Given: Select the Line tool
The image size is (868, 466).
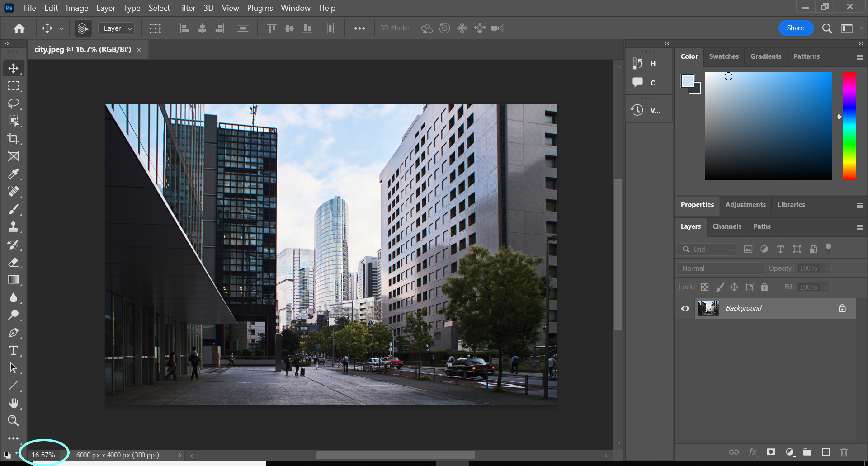Looking at the screenshot, I should (x=14, y=386).
